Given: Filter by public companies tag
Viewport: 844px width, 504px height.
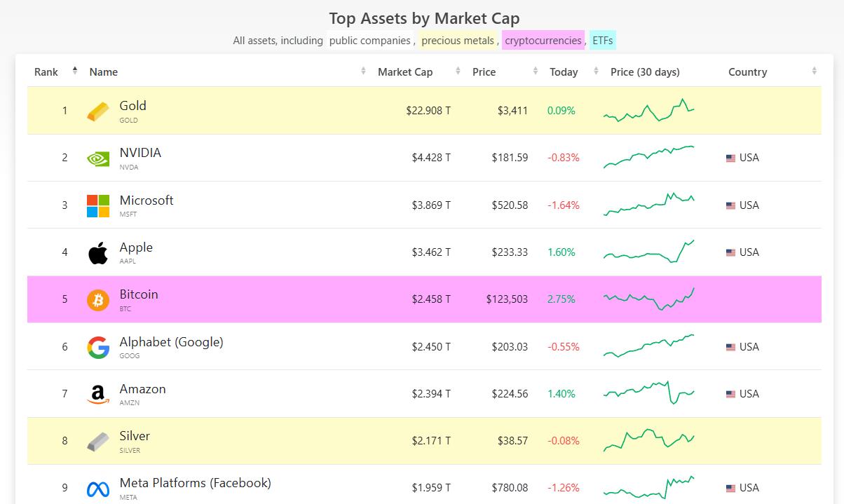Looking at the screenshot, I should tap(369, 41).
